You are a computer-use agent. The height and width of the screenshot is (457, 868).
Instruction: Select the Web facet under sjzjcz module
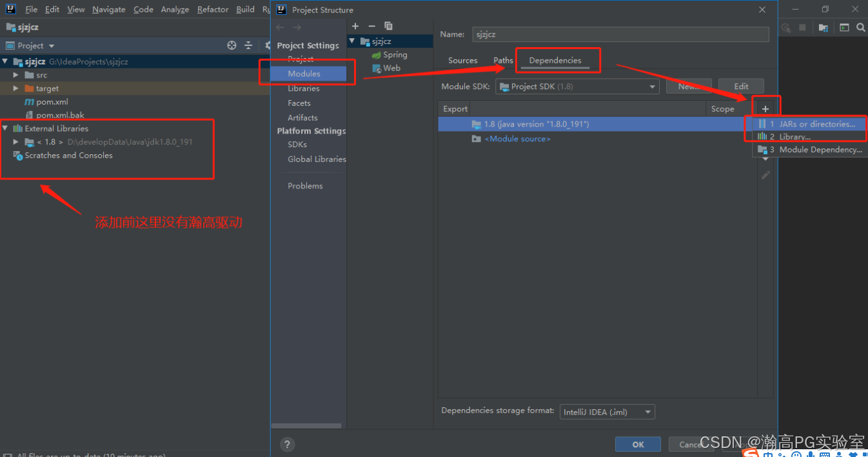(x=386, y=68)
